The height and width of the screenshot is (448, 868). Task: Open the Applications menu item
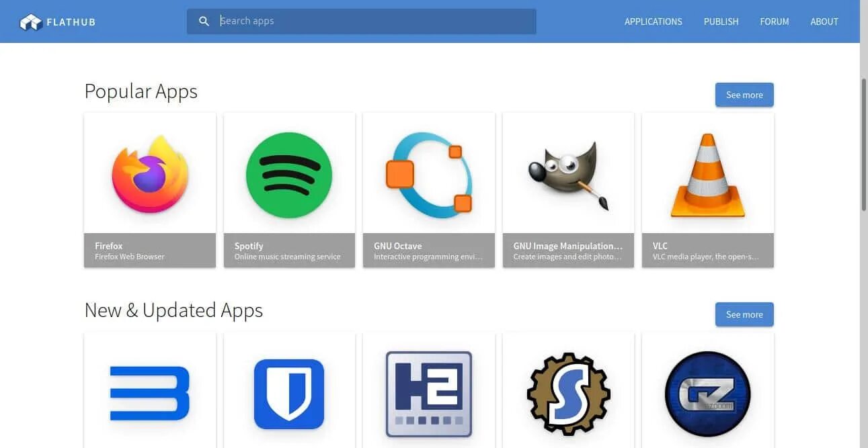click(x=653, y=21)
